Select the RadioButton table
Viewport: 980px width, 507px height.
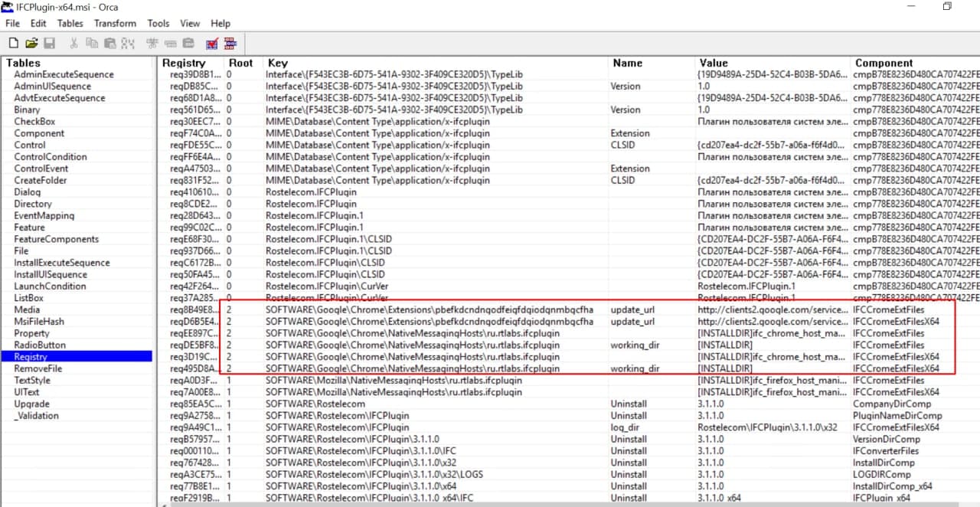point(40,345)
